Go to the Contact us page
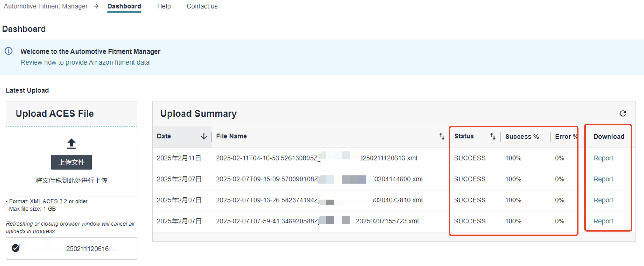The height and width of the screenshot is (266, 644). (202, 6)
